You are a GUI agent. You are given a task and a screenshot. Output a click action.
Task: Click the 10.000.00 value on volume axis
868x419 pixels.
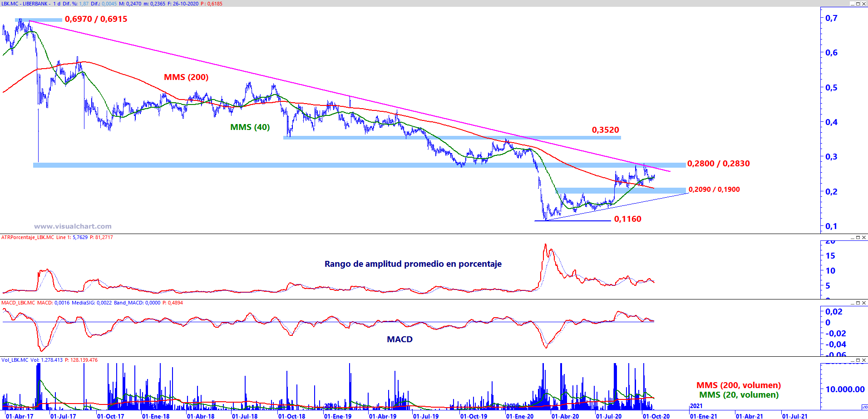coord(845,389)
